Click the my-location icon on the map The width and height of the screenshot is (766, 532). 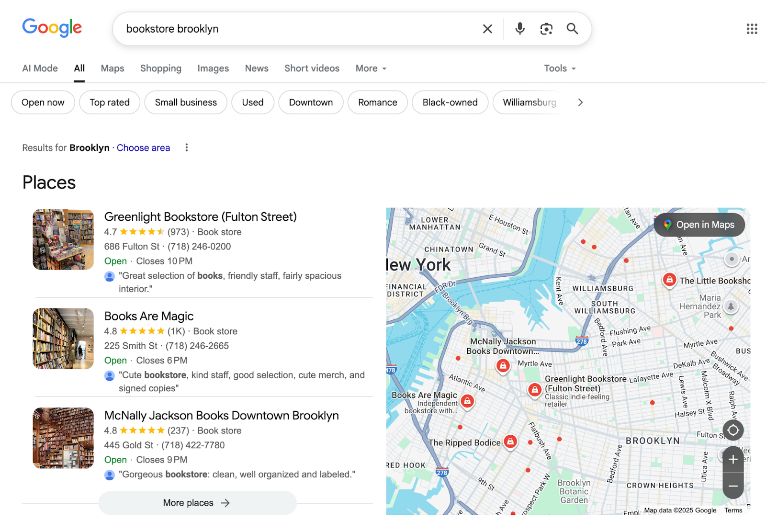pos(732,430)
